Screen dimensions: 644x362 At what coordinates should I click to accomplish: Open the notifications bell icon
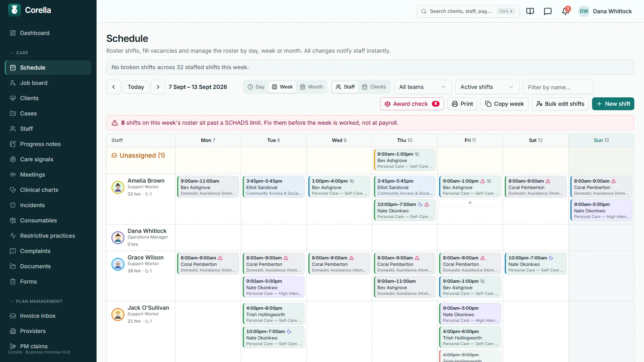565,11
